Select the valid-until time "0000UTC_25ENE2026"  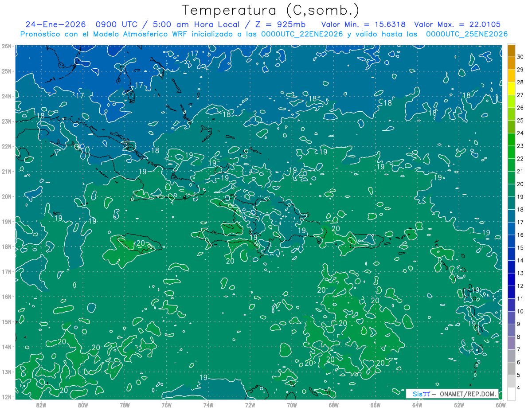point(467,34)
